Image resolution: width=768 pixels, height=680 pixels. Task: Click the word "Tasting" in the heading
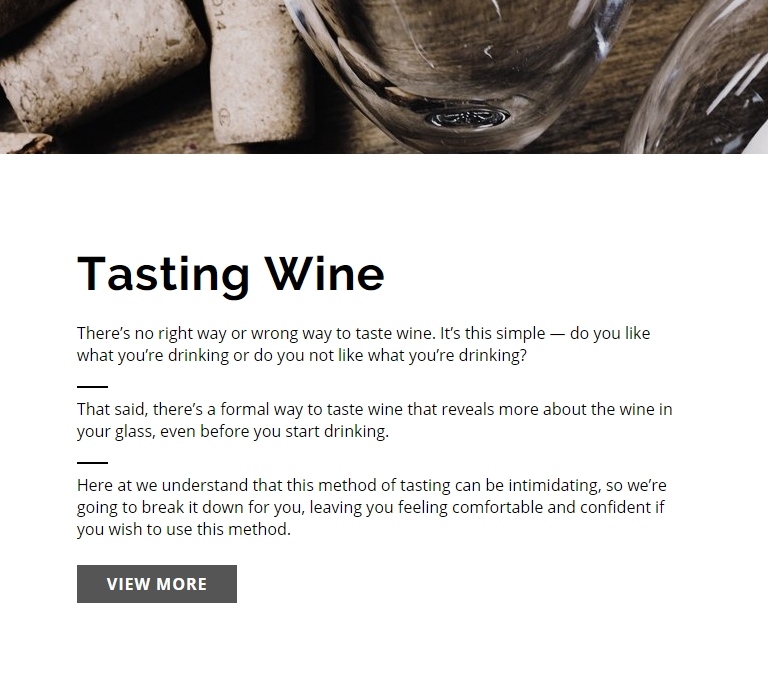coord(163,274)
